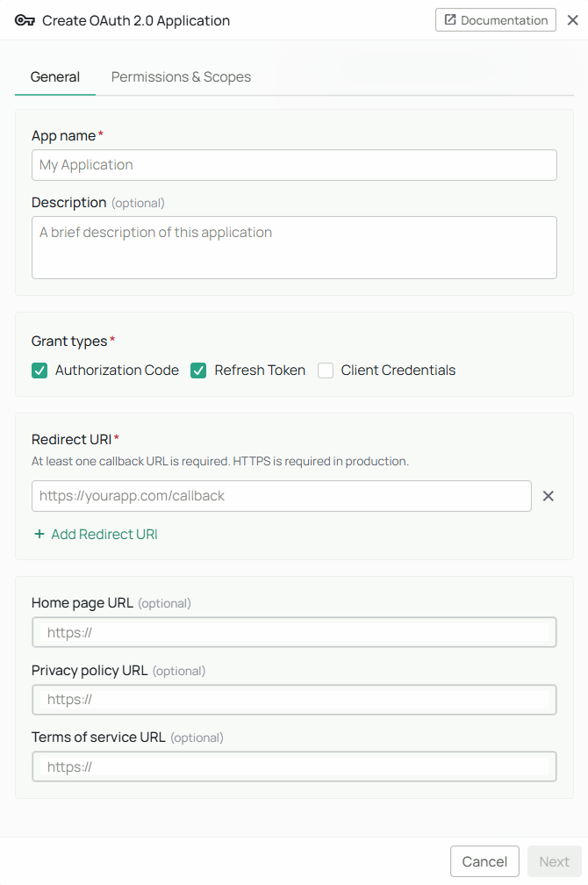Click the 'Redirect URI' section label

(x=72, y=439)
